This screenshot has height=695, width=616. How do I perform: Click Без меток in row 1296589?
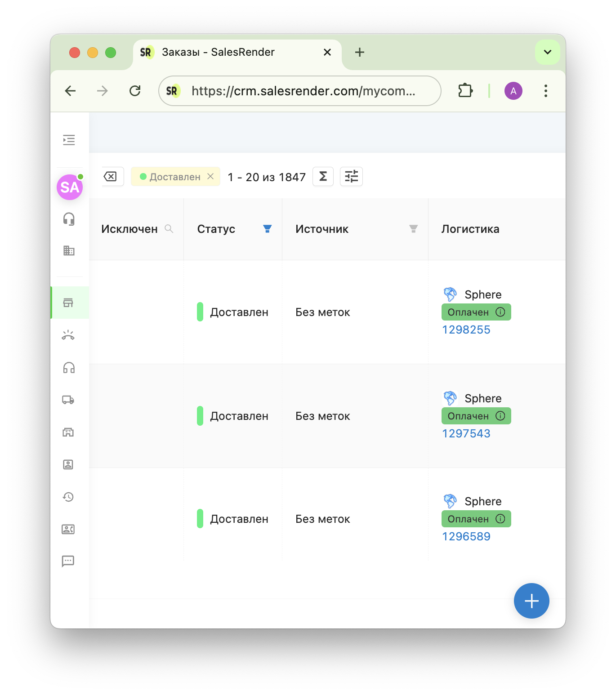tap(323, 519)
